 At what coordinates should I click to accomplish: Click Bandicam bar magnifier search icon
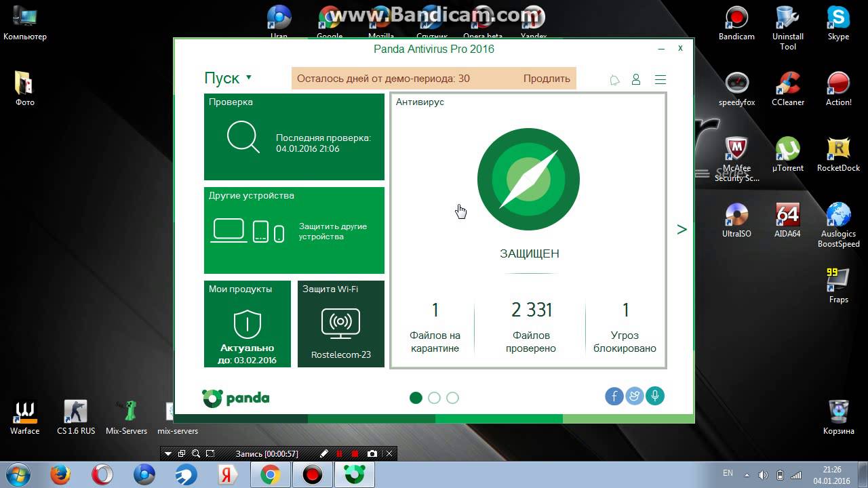tap(196, 453)
